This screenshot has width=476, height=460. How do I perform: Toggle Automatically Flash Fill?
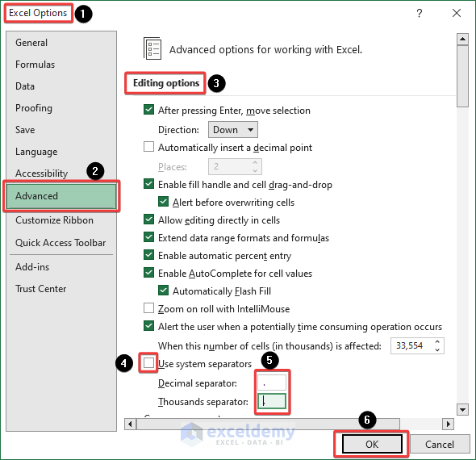163,291
